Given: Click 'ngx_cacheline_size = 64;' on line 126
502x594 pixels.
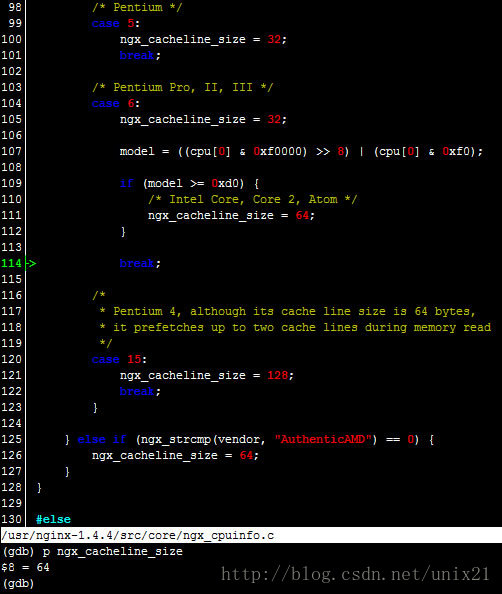Looking at the screenshot, I should tap(175, 455).
